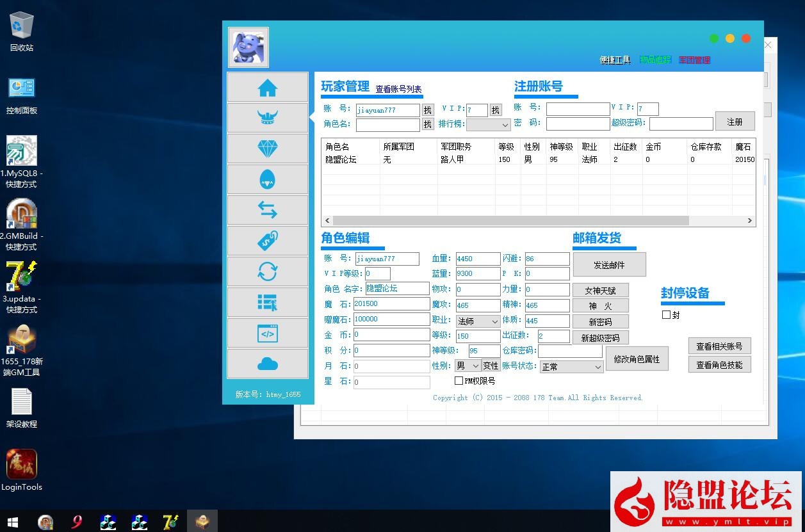The width and height of the screenshot is (805, 532).
Task: Open the 职业 class dropdown
Action: (x=478, y=321)
